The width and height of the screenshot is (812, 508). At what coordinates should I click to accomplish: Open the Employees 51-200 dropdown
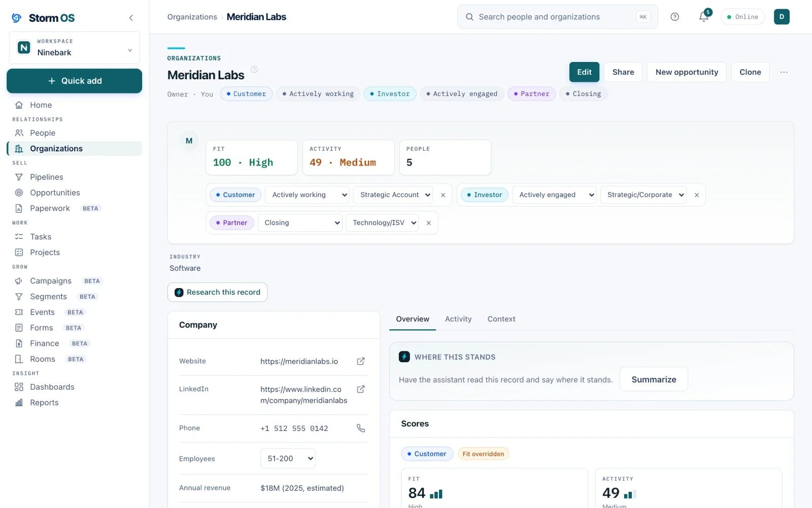click(x=288, y=459)
